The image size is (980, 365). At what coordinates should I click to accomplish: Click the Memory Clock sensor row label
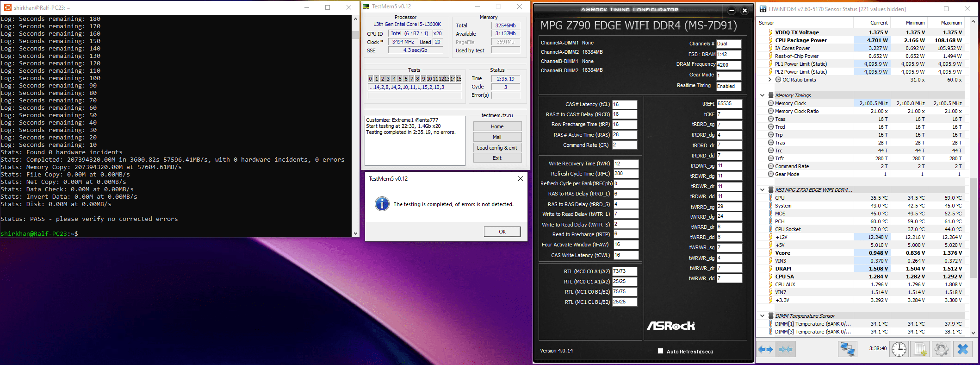[x=790, y=103]
